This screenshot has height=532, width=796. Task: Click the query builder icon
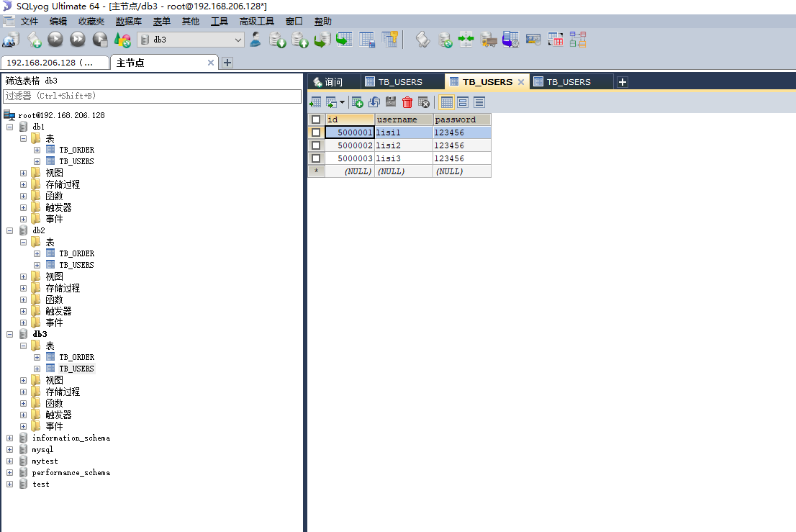click(533, 40)
